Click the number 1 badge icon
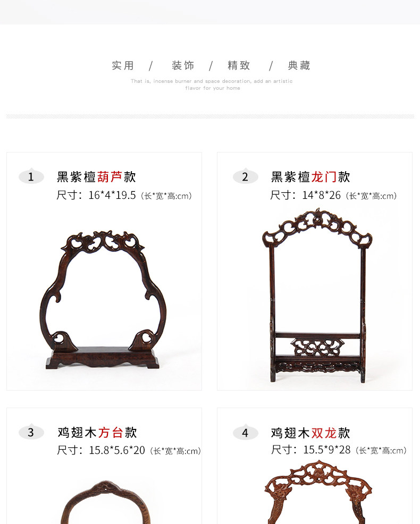 click(31, 176)
